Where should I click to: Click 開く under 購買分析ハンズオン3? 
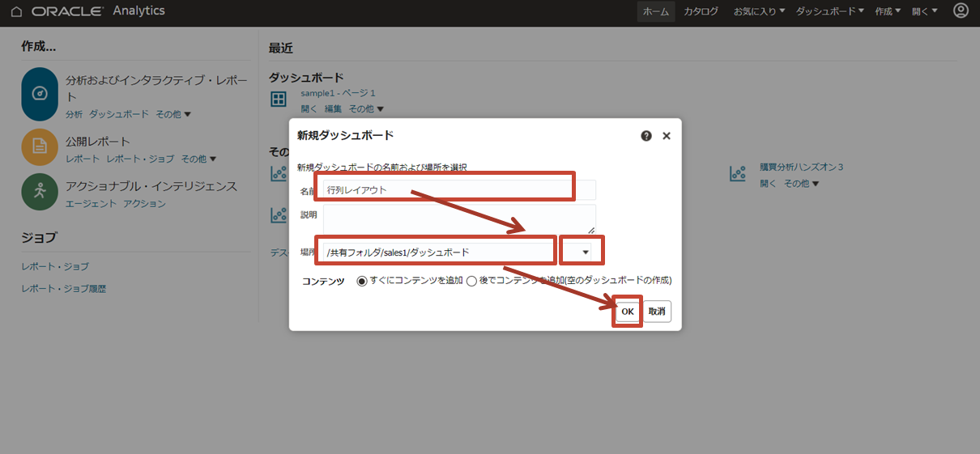pos(769,184)
